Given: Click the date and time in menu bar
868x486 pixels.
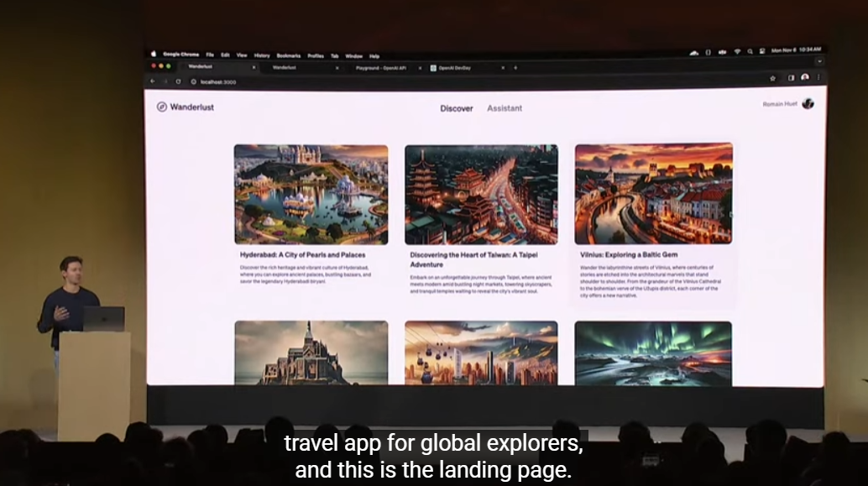Looking at the screenshot, I should pos(796,50).
